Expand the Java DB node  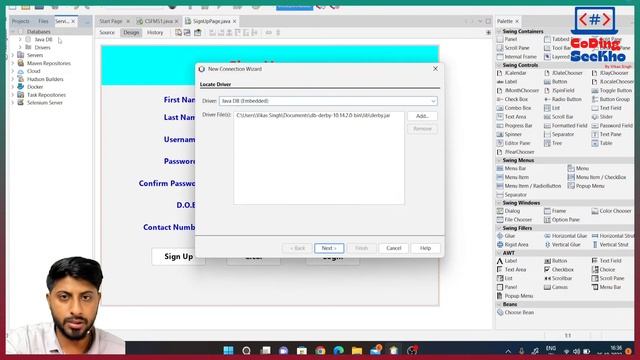[x=20, y=40]
